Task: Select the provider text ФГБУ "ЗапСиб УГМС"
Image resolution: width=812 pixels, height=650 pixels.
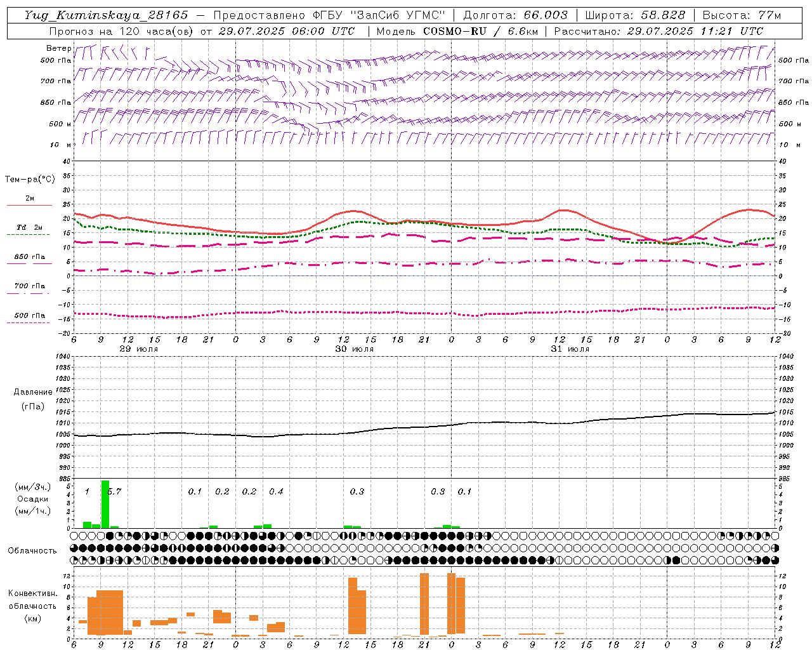Action: [379, 15]
